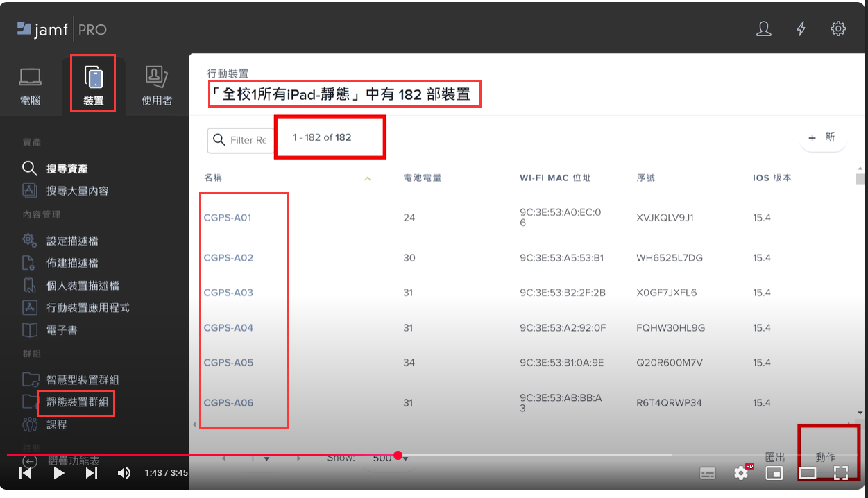
Task: Open 課程 in the sidebar
Action: [57, 424]
